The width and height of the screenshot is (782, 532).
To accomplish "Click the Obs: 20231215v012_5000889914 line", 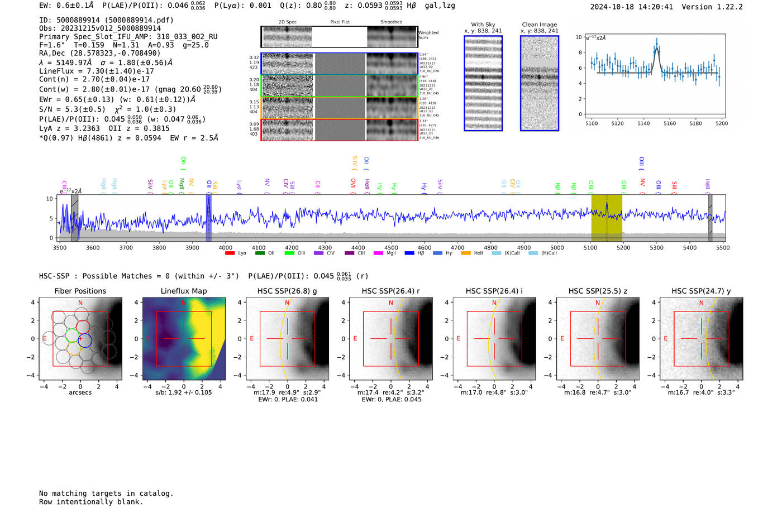I will (100, 28).
